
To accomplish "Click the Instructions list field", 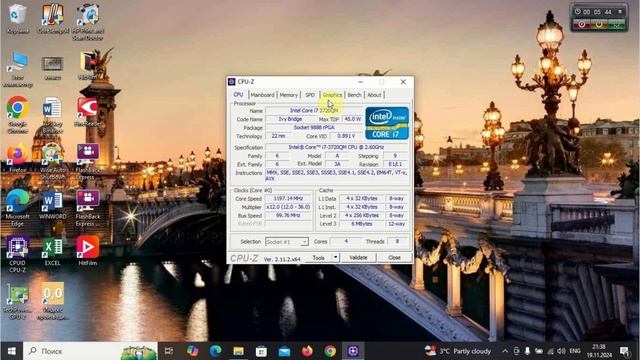I will point(337,176).
